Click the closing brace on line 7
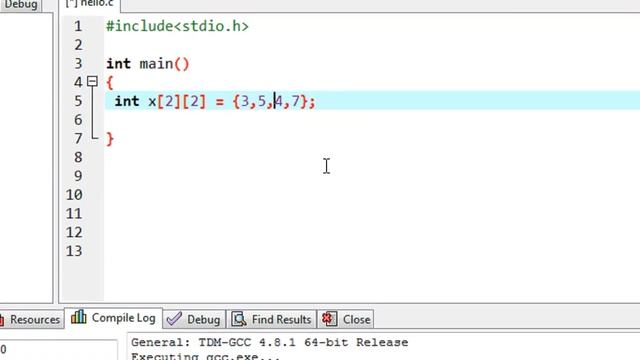This screenshot has width=640, height=360. click(110, 139)
